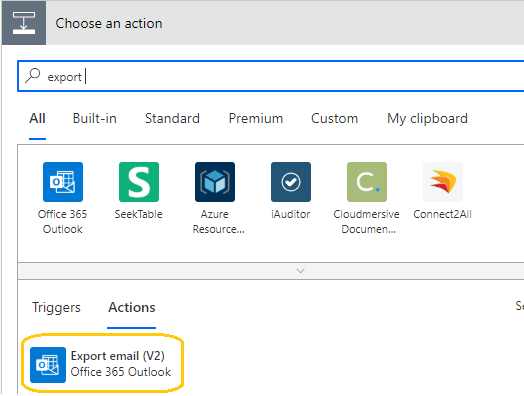Screen dimensions: 524x396
Task: Click the 'Office 365 Outlook' connector label
Action: coord(62,222)
